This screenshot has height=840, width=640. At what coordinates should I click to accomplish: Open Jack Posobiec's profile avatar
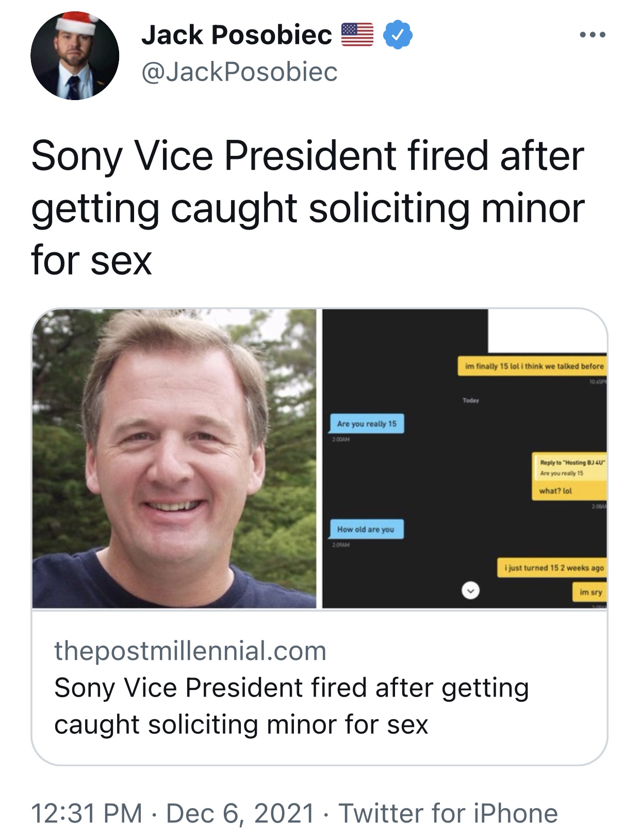coord(75,56)
